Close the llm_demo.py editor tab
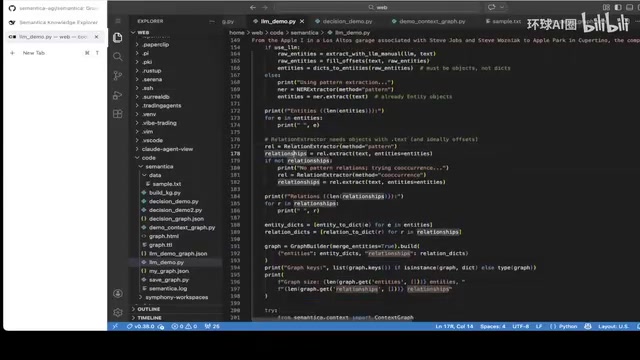Viewport: 640px width, 360px height. coord(302,21)
